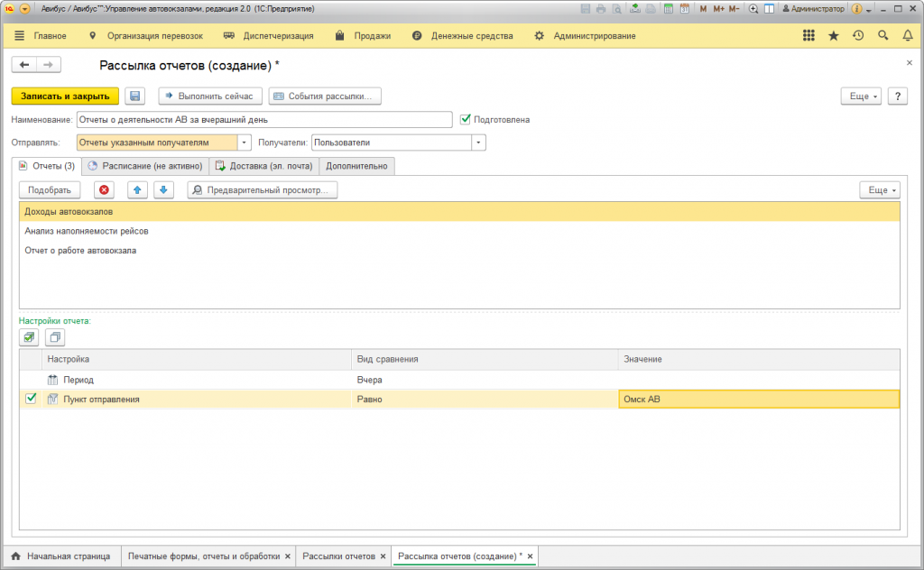
Task: Click the Наименование text field
Action: 263,119
